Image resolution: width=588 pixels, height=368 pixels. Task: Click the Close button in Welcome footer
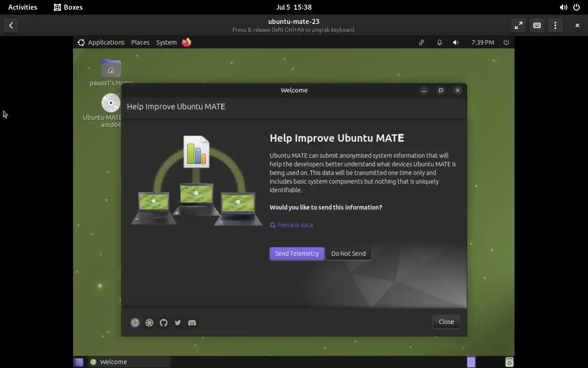[x=446, y=322]
